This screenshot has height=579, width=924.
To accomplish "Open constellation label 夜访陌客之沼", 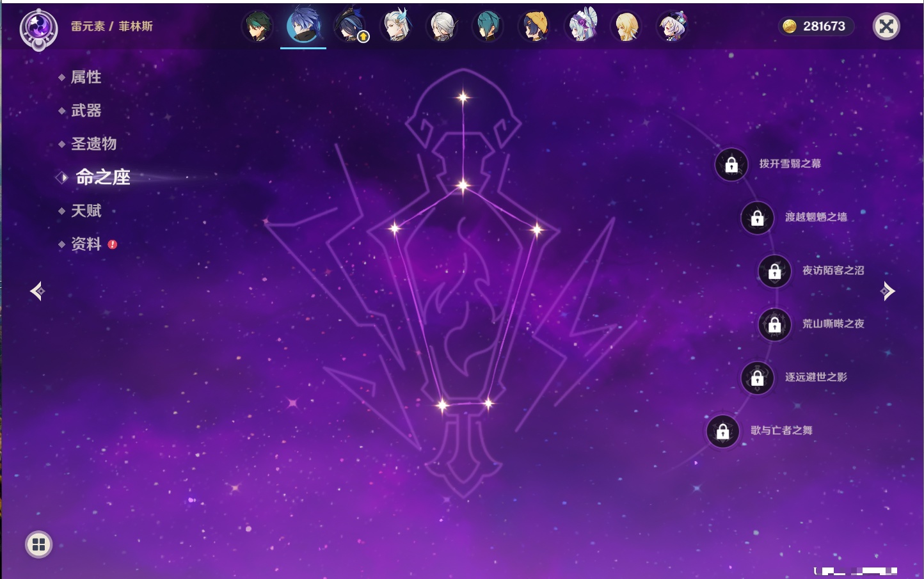I will click(833, 271).
